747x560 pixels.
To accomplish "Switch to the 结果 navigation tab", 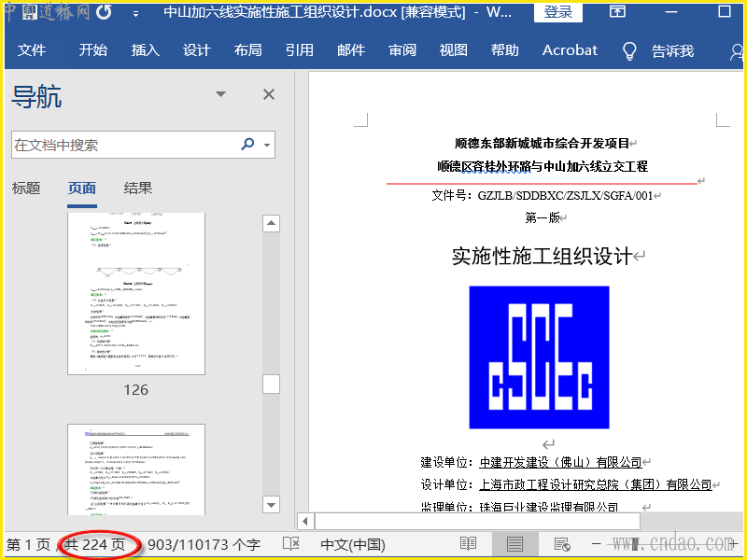I will click(x=138, y=189).
